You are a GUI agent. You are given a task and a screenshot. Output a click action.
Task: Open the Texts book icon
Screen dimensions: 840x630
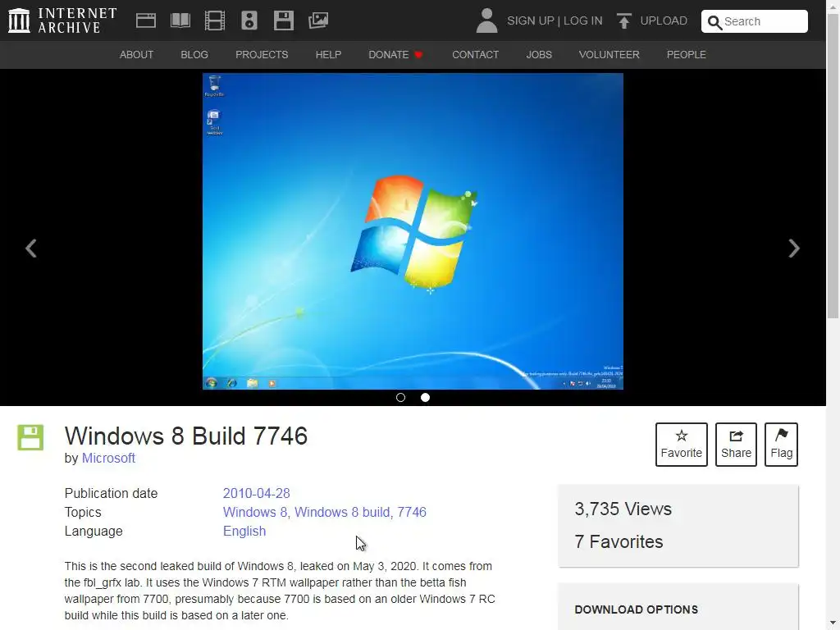pyautogui.click(x=180, y=21)
